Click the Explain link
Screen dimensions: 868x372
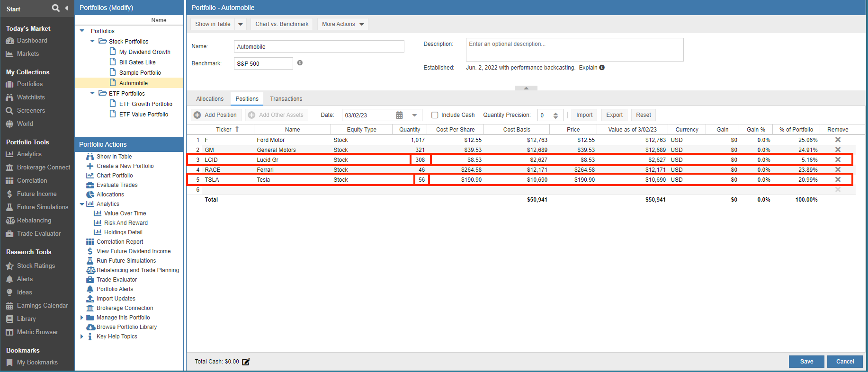pos(588,68)
